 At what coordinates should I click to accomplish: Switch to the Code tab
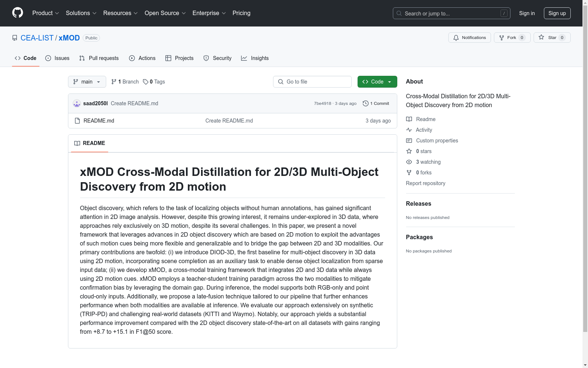click(x=26, y=58)
